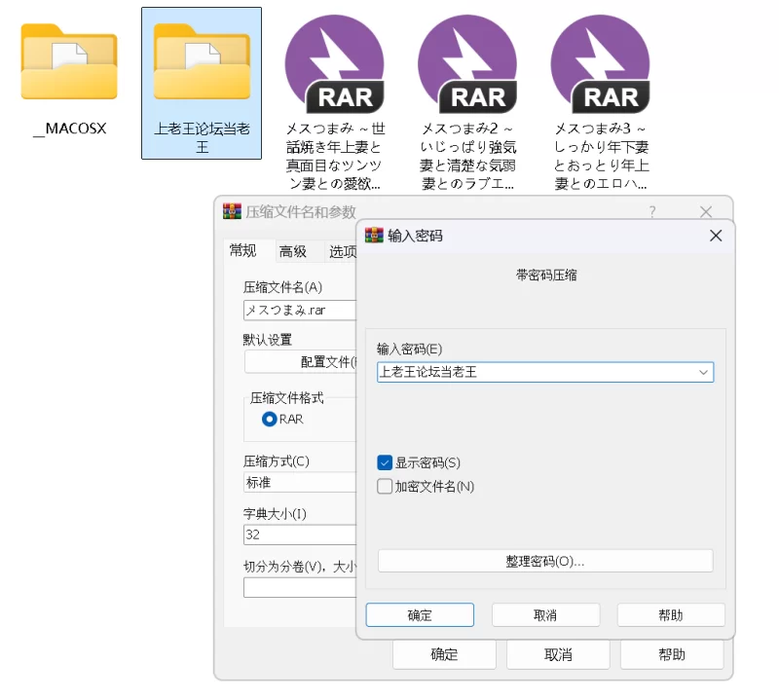Close the 输入密码 dialog
Screen dimensions: 779x700
point(716,236)
